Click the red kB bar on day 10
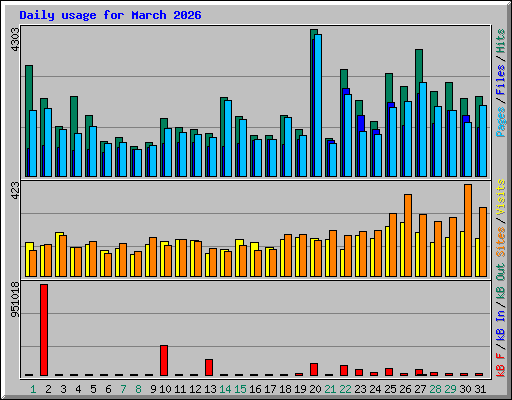Image resolution: width=512 pixels, height=400 pixels. click(x=164, y=360)
